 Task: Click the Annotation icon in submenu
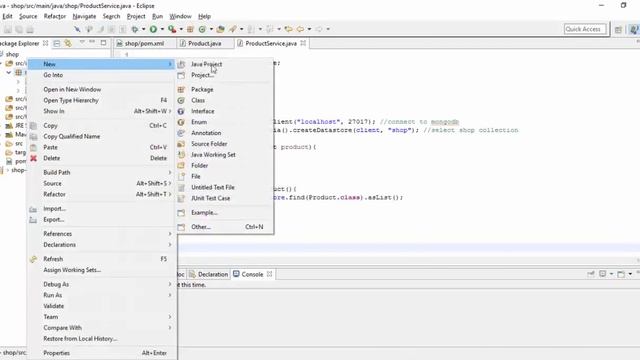(181, 133)
